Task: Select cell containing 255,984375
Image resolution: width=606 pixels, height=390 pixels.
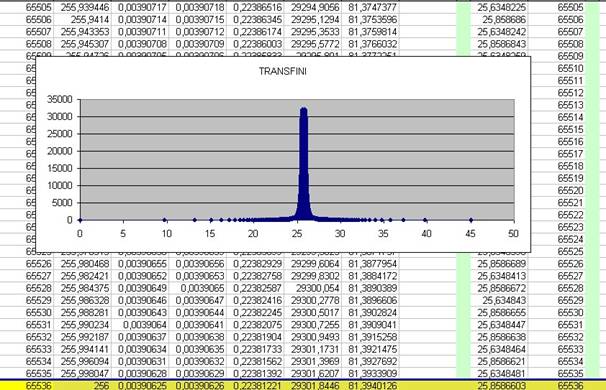Action: [x=83, y=288]
